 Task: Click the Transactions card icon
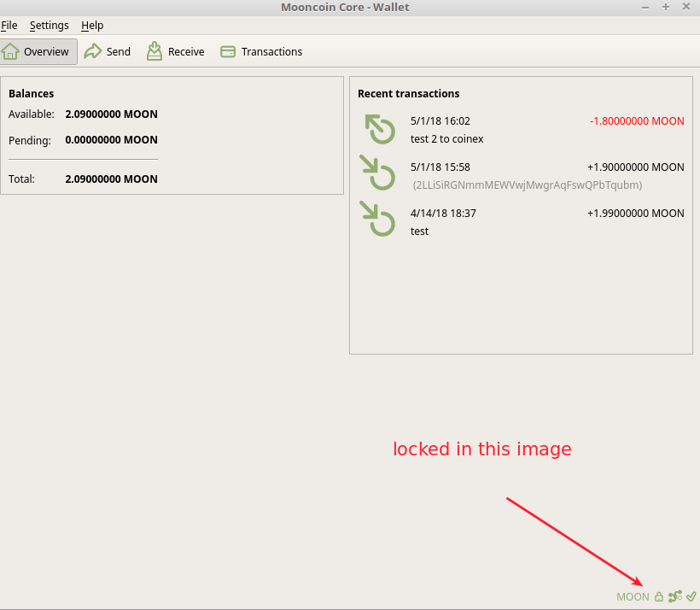click(228, 52)
